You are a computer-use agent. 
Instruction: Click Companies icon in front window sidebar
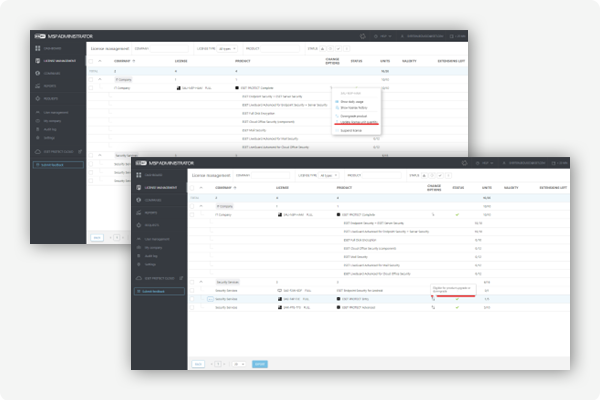tap(139, 200)
